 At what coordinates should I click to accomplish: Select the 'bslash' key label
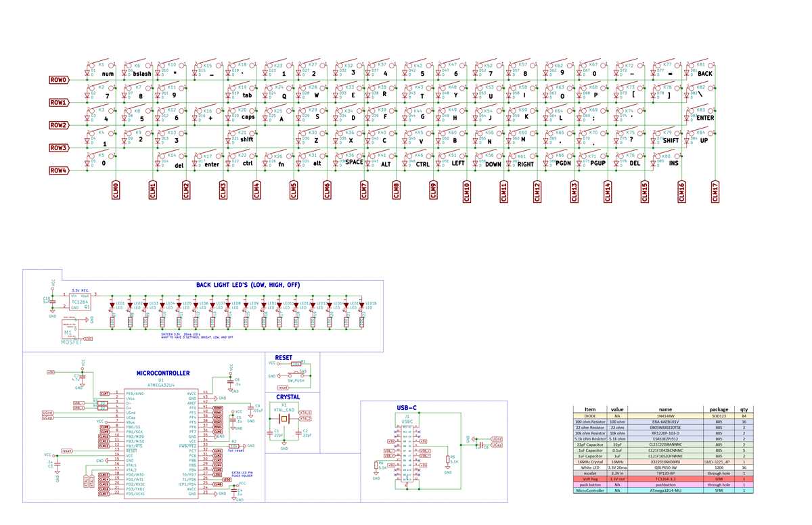point(141,73)
